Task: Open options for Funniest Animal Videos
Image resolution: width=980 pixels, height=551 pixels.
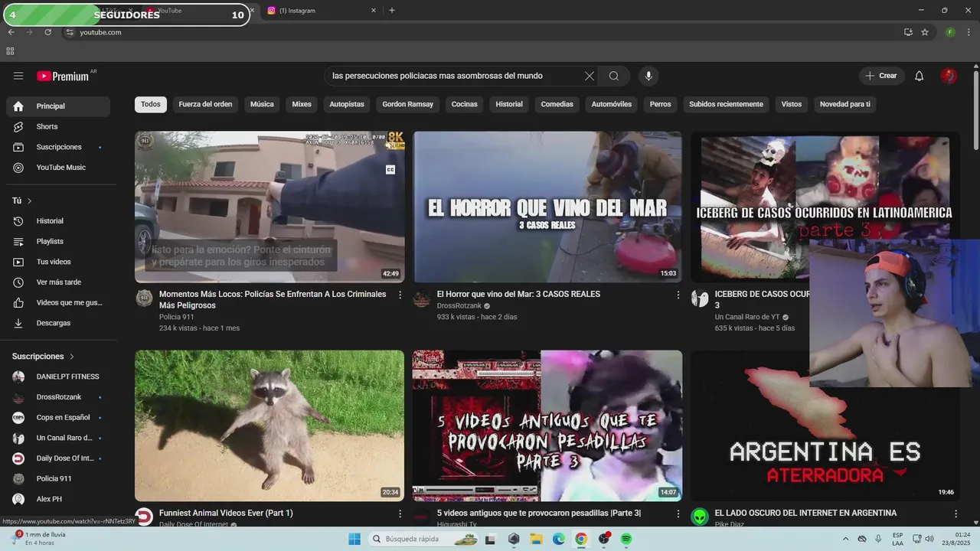Action: 400,514
